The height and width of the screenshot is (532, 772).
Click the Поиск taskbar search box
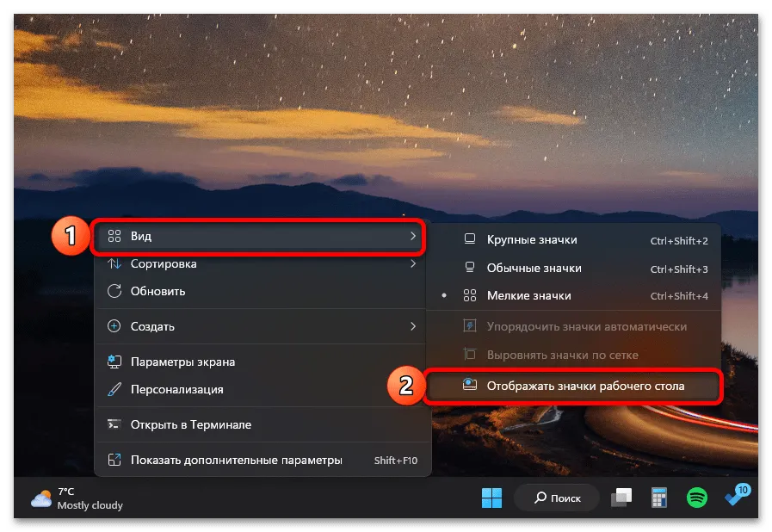pyautogui.click(x=557, y=498)
